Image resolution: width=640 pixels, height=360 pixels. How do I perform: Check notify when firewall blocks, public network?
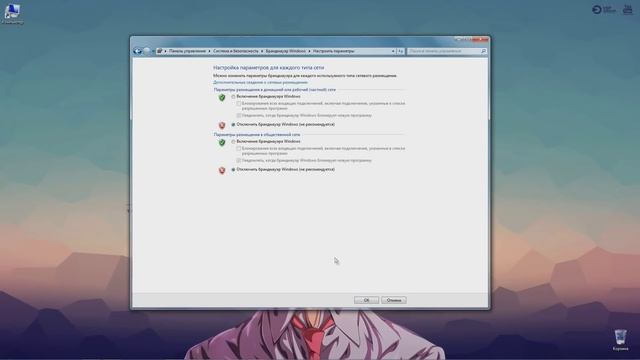pos(239,160)
